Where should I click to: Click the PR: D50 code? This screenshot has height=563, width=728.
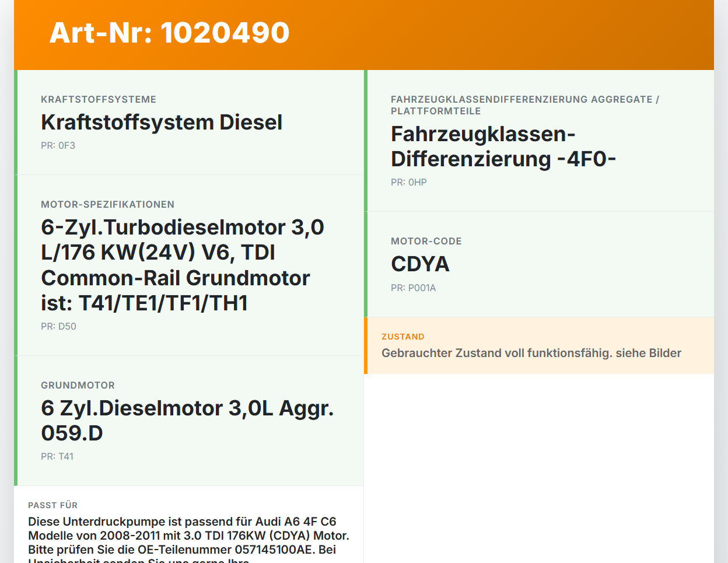point(58,327)
